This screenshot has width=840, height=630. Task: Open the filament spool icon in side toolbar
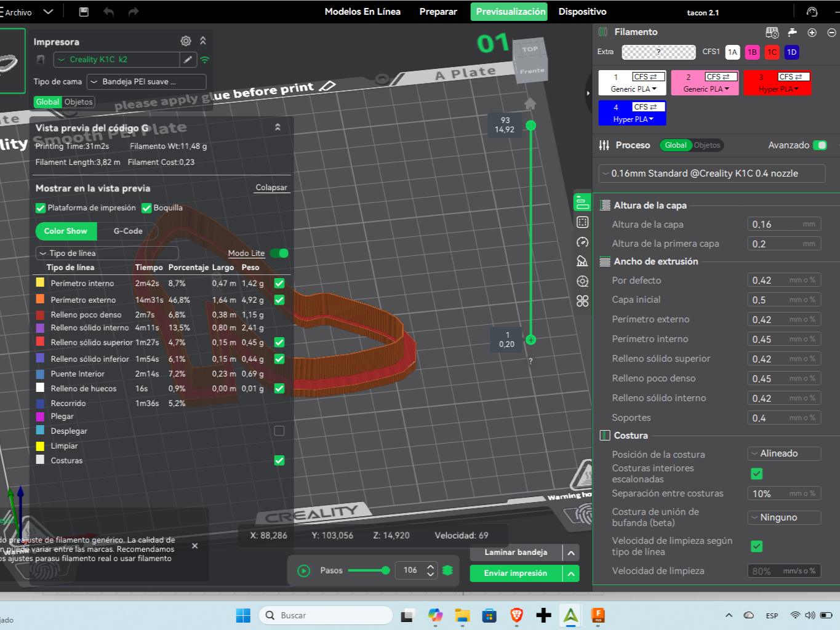pyautogui.click(x=582, y=281)
